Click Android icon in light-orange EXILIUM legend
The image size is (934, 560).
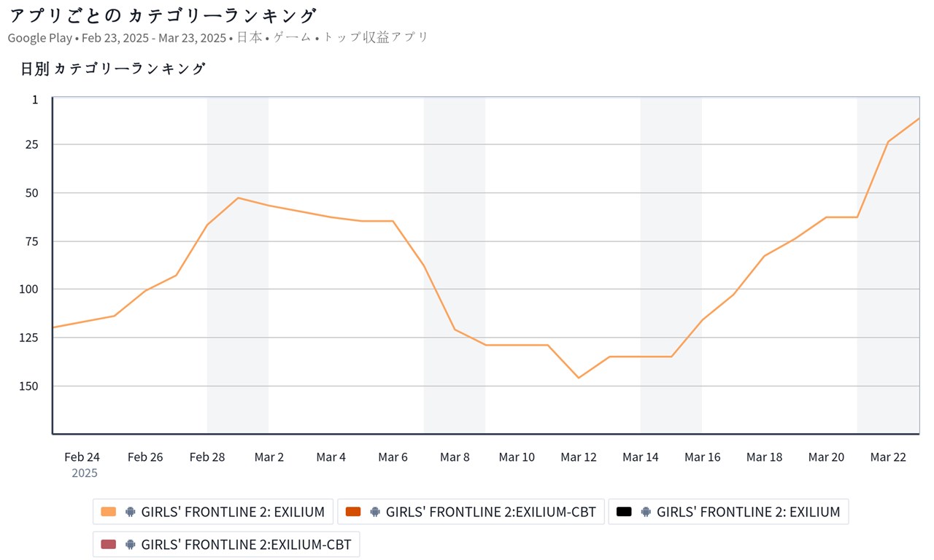coord(131,512)
